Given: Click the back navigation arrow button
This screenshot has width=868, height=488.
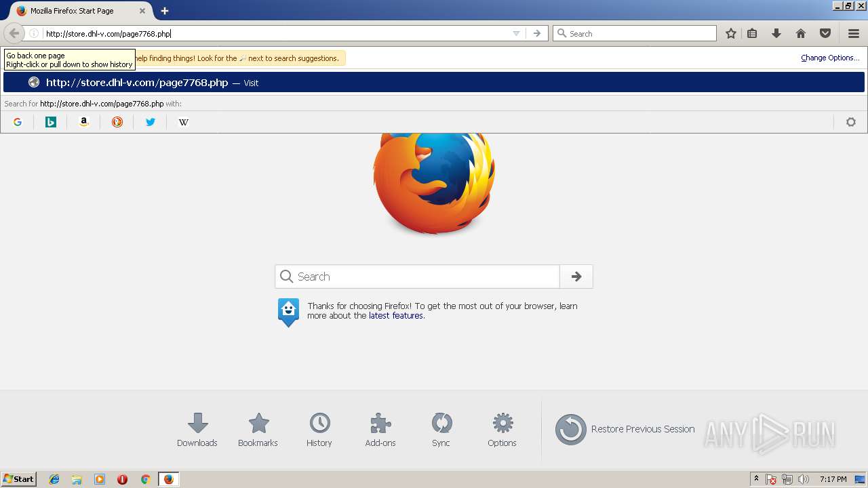Looking at the screenshot, I should 14,33.
